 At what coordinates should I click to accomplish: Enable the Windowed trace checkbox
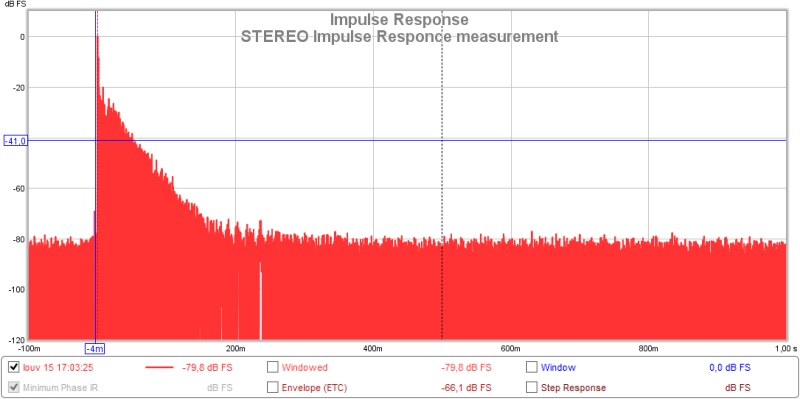(x=273, y=367)
